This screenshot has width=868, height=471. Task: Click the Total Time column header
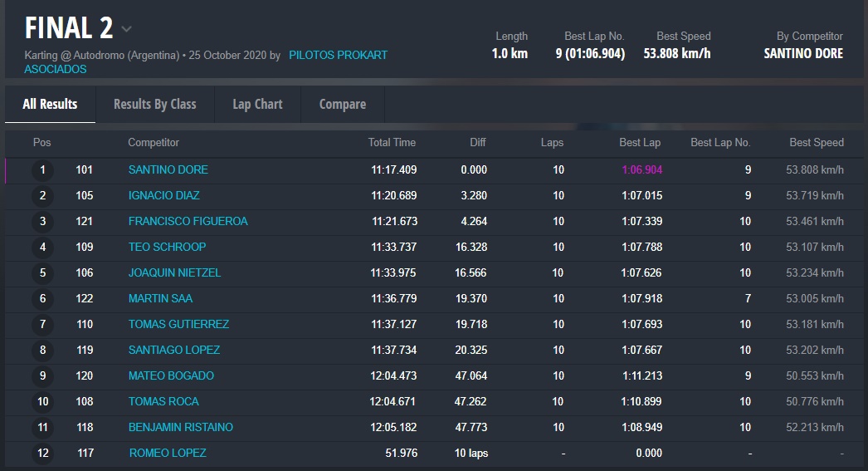pos(392,142)
